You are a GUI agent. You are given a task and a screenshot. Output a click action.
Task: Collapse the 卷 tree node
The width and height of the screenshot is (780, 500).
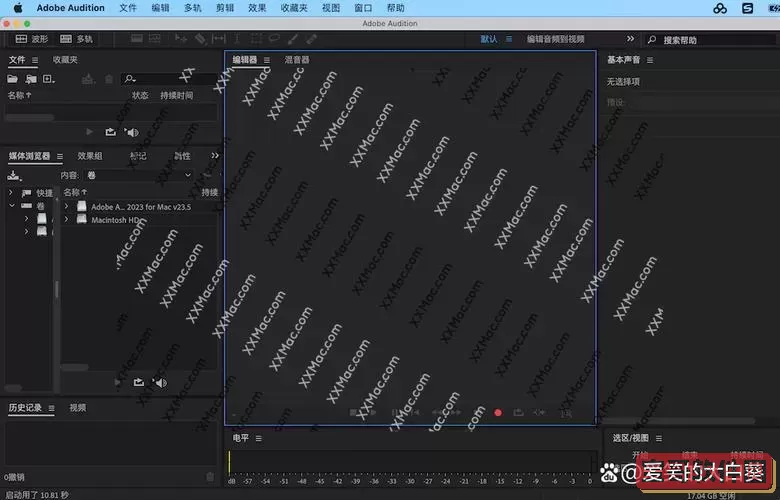(11, 205)
